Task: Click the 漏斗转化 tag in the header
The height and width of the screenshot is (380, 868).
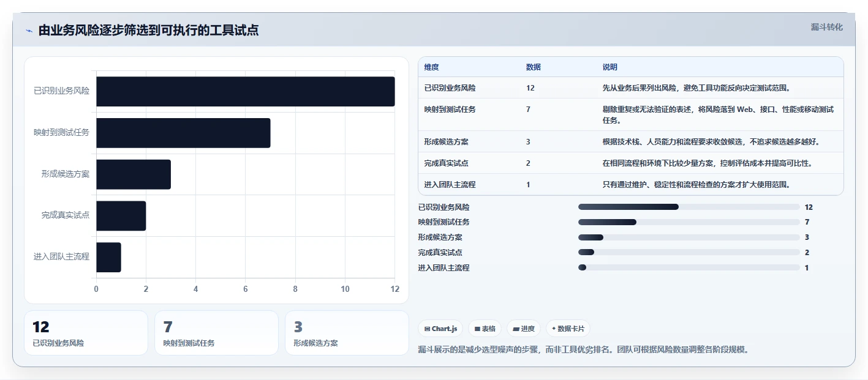Action: tap(826, 27)
